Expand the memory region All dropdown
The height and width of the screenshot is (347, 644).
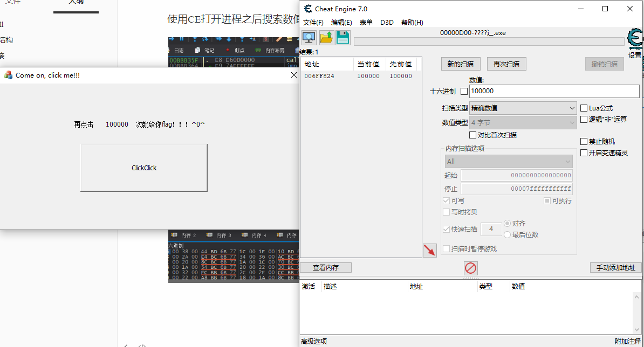point(508,162)
